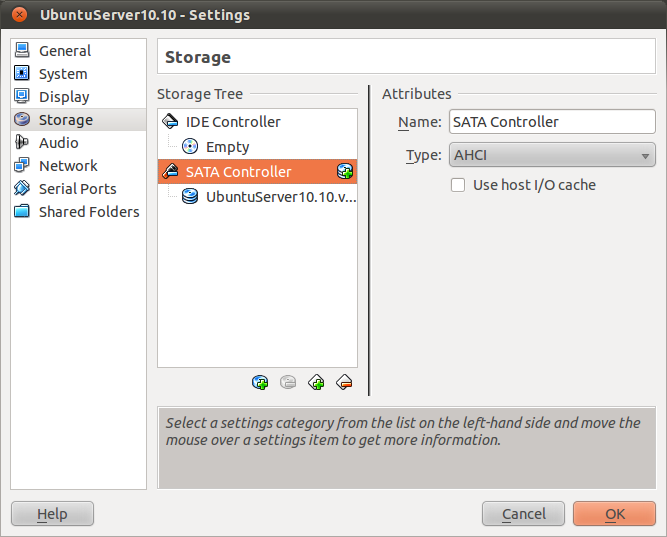Open the Display settings category
The height and width of the screenshot is (537, 667).
pyautogui.click(x=64, y=97)
